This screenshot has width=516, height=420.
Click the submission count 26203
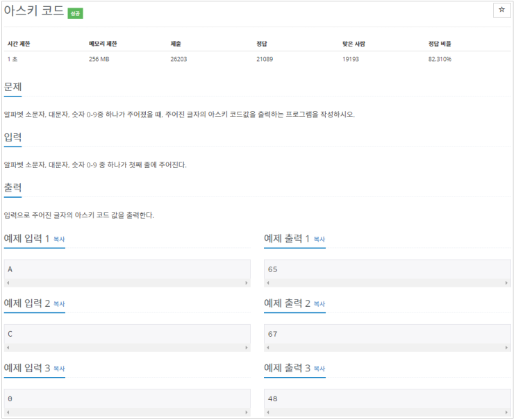pyautogui.click(x=178, y=59)
